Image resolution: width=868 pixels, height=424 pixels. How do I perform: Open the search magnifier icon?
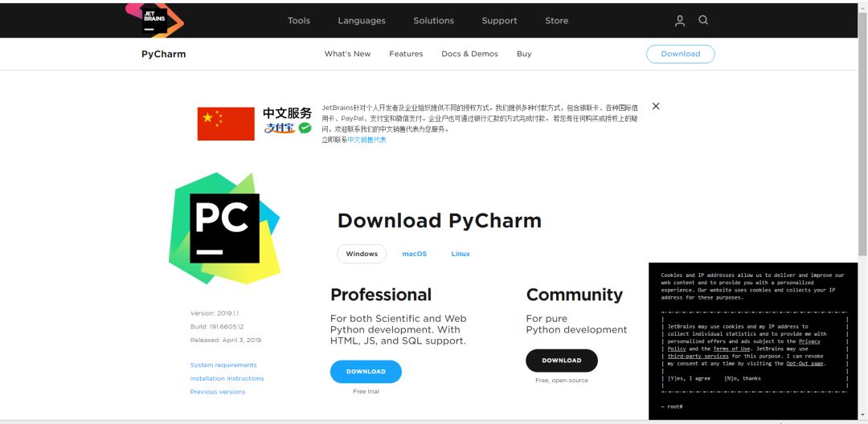[703, 20]
